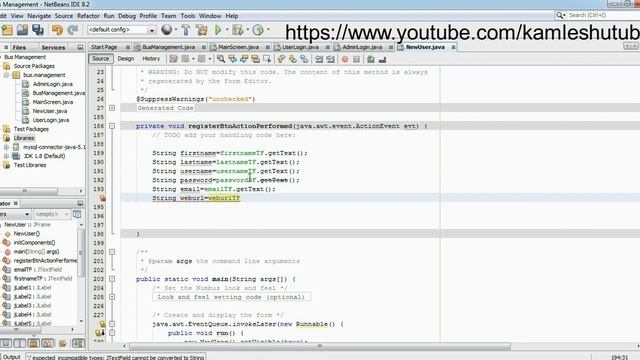Switch to the History view button
640x360 pixels.
151,59
